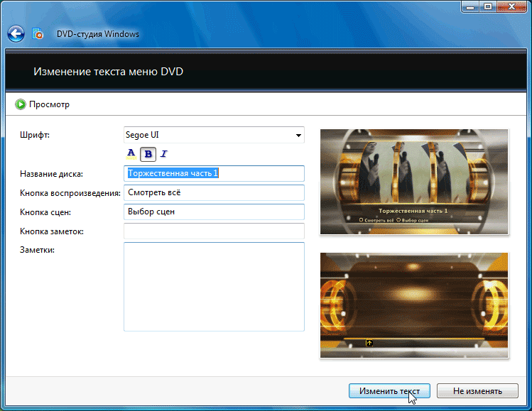Click the Кнопка воспроизведения: label
This screenshot has width=532, height=411.
[x=70, y=193]
